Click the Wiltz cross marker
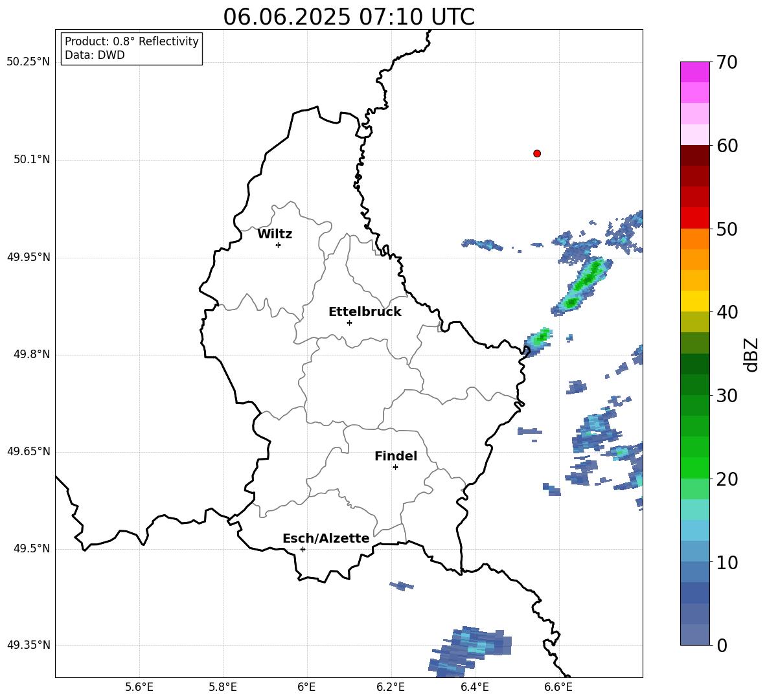 click(x=278, y=245)
